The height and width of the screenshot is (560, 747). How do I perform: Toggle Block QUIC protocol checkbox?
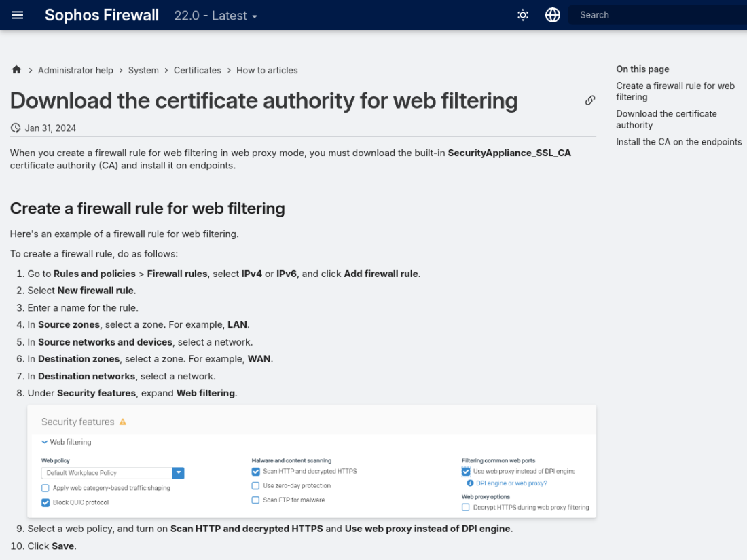pyautogui.click(x=45, y=502)
